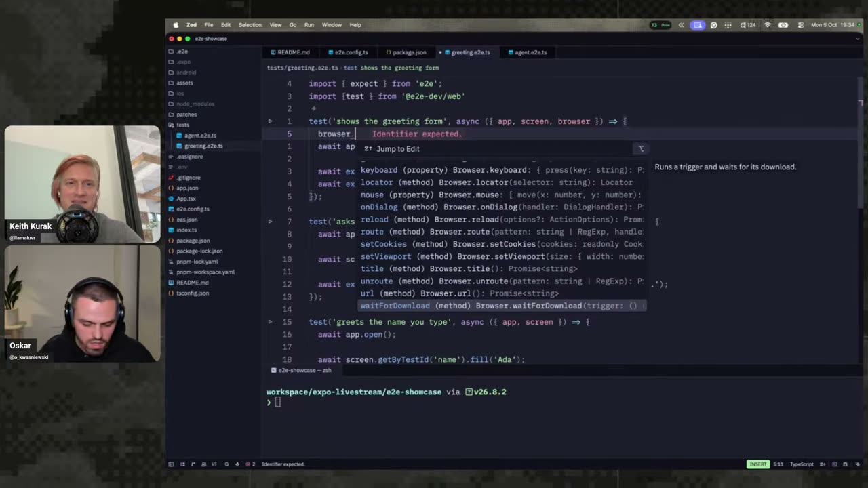This screenshot has width=868, height=488.
Task: Click the Jump to Edit prediction button
Action: click(392, 149)
